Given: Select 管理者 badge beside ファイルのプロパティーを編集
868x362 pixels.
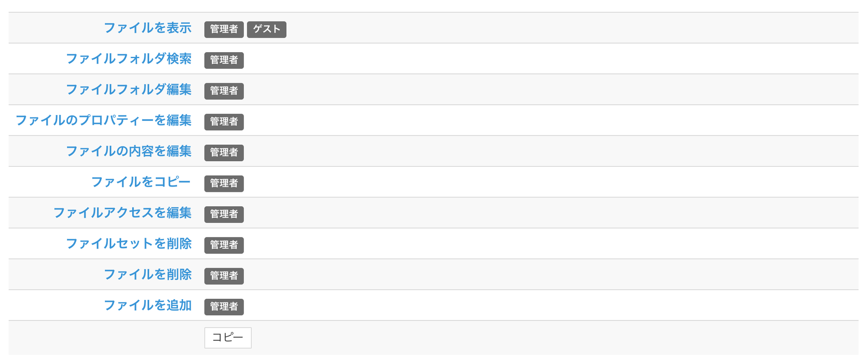Looking at the screenshot, I should [224, 122].
